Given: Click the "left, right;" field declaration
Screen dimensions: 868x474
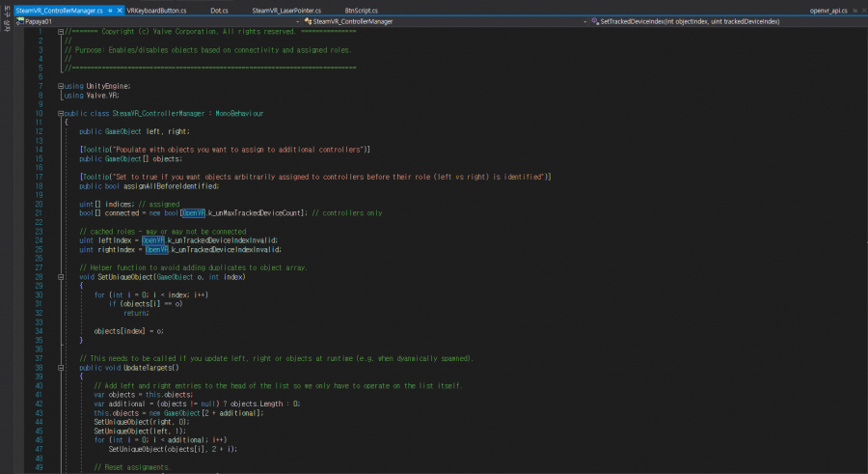Looking at the screenshot, I should [168, 131].
